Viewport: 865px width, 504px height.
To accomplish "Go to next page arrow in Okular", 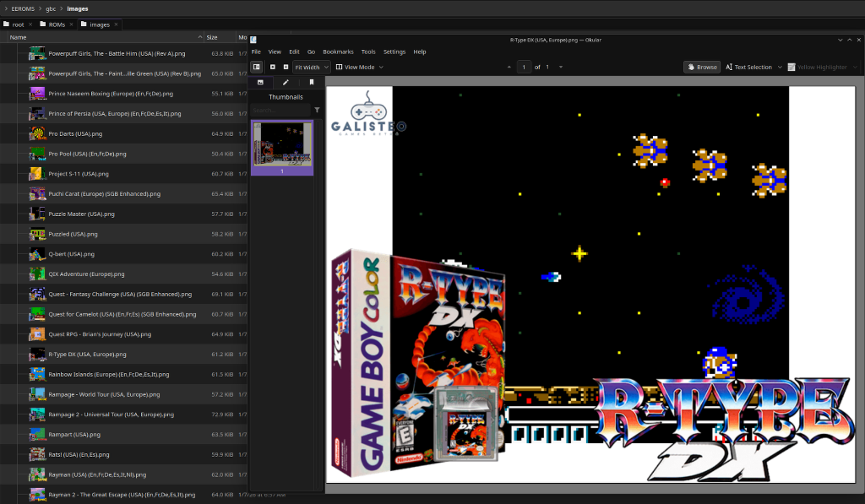I will click(561, 68).
